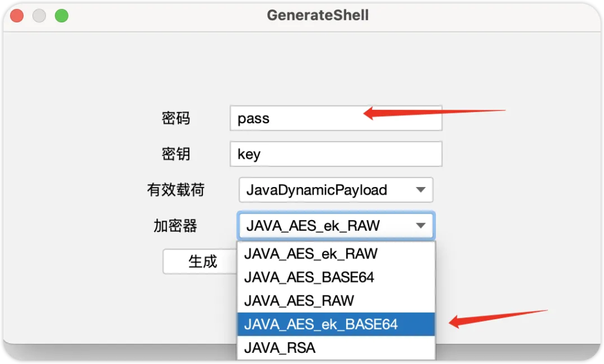Screen dimensions: 604x364
Task: Open the 有效载荷 JavaDynamicPayload dropdown
Action: [x=336, y=190]
